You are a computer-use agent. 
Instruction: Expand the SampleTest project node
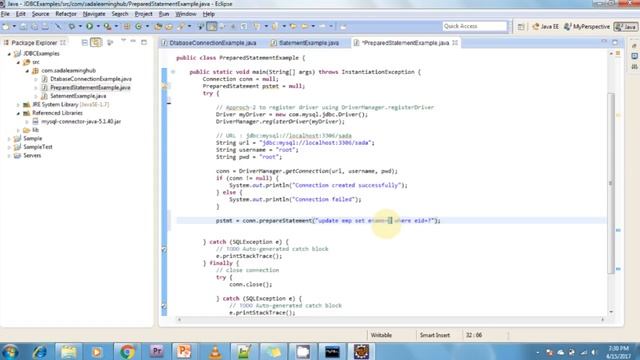[9, 147]
